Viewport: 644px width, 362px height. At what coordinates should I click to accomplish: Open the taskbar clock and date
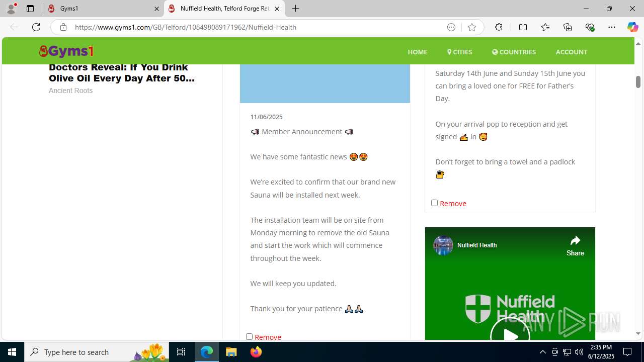[x=601, y=352]
